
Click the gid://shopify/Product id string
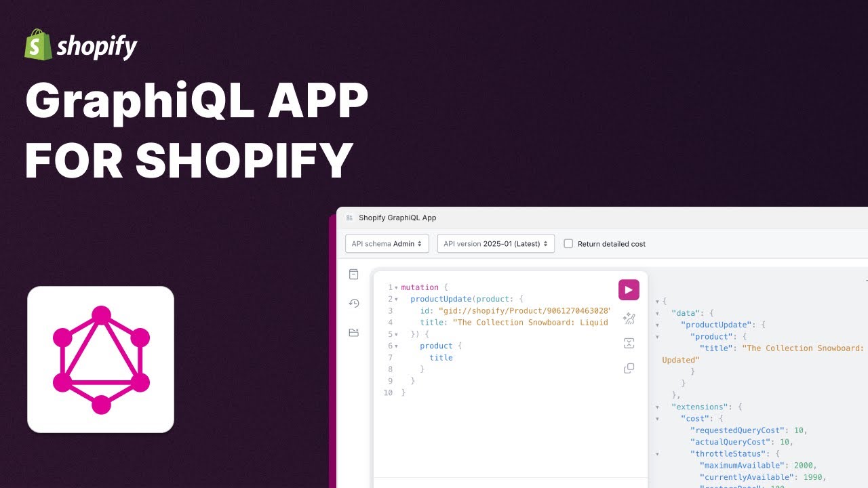coord(525,311)
